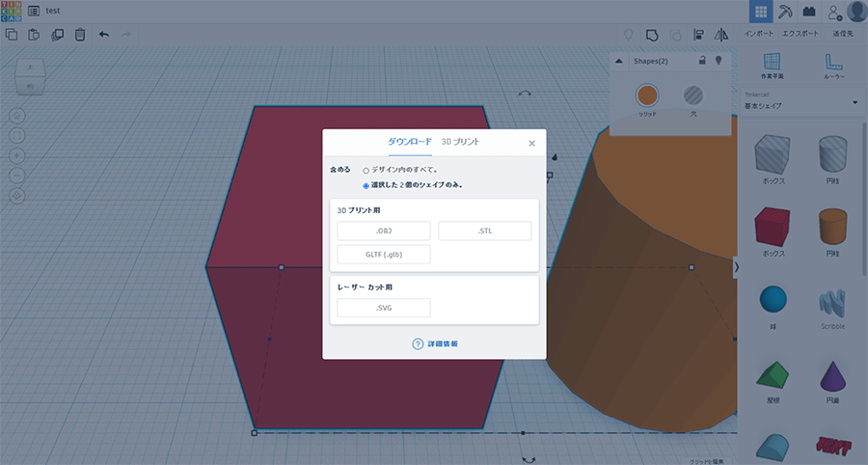Collapse the Shapes(2) panel arrow
Screen dimensions: 868x465
coord(619,61)
